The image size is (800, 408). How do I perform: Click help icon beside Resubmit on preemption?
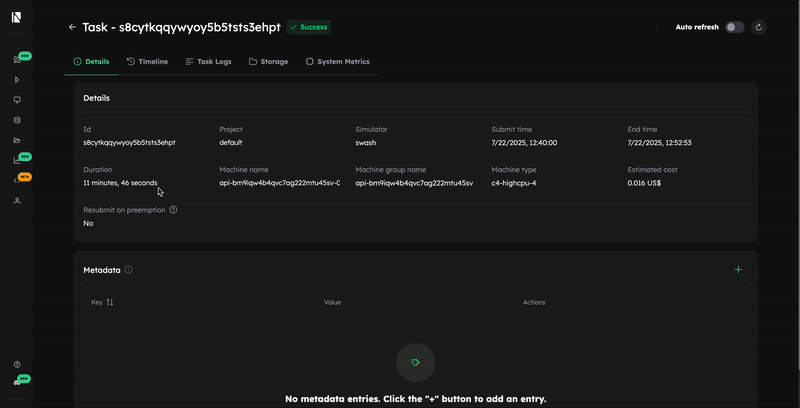[x=173, y=210]
